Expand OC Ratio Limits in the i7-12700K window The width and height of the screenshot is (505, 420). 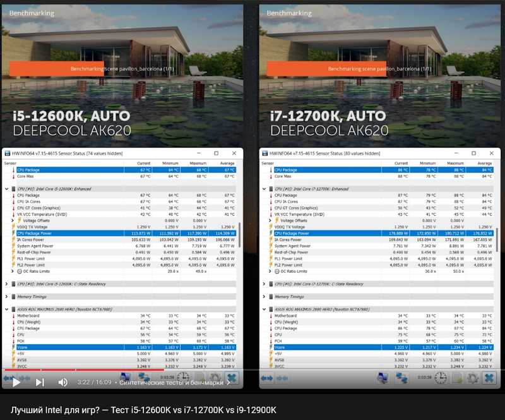point(270,272)
